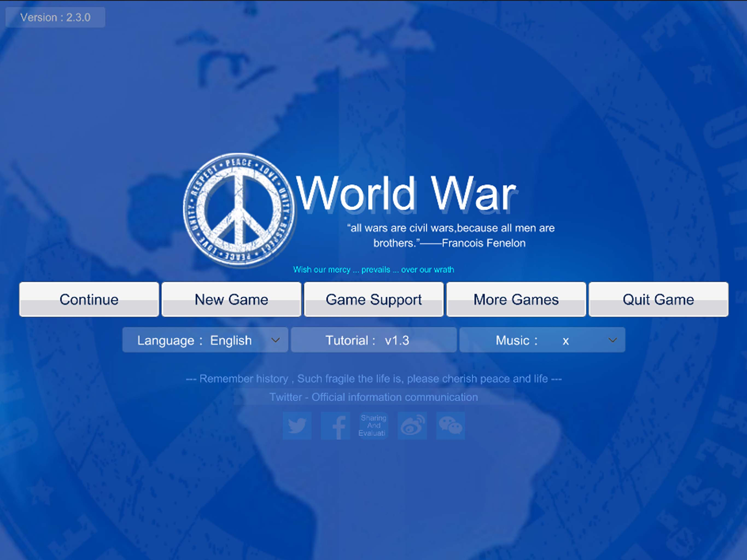This screenshot has width=747, height=560.
Task: Click the Remember history message text
Action: click(373, 379)
